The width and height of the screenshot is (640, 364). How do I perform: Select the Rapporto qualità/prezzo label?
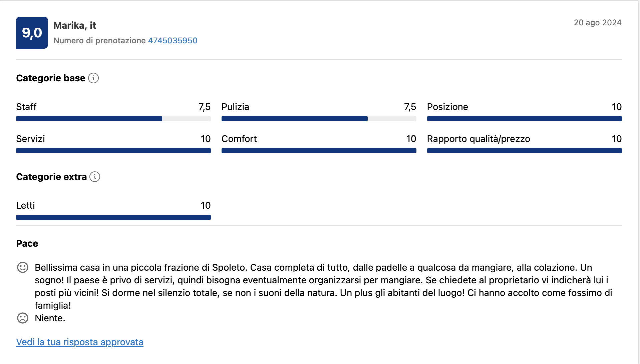[x=478, y=139]
